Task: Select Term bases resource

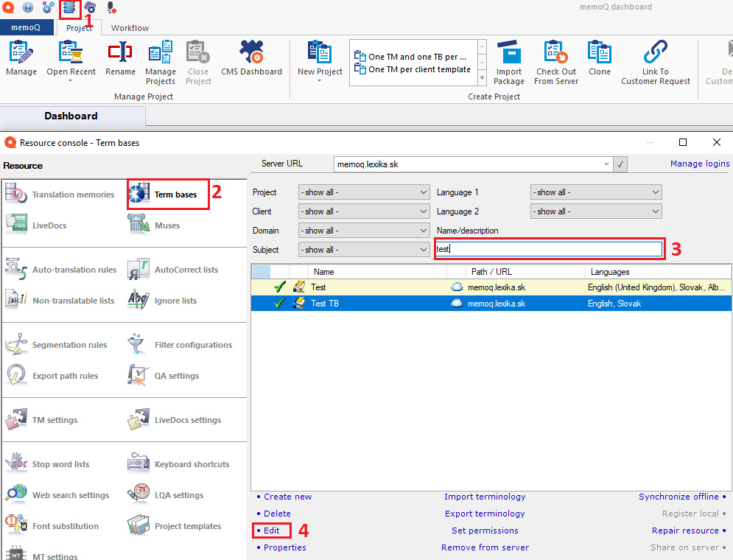Action: (163, 194)
